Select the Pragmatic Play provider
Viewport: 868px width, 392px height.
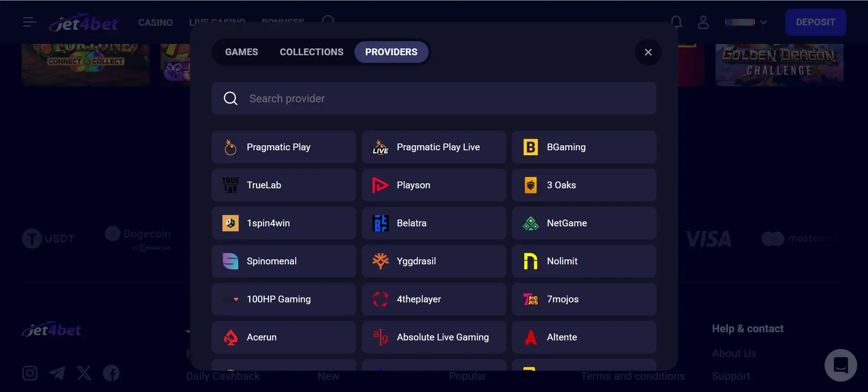point(283,147)
